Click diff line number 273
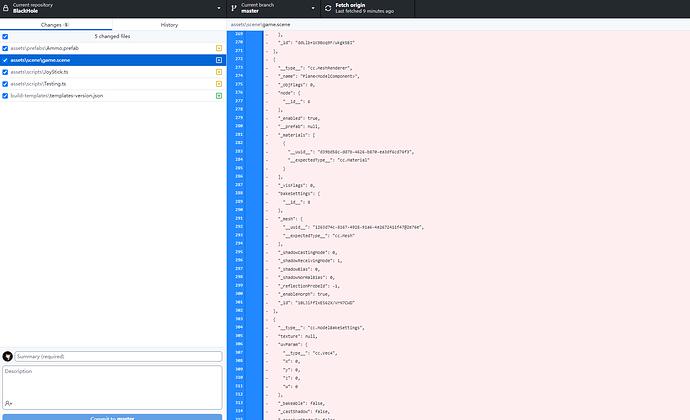 coord(239,67)
